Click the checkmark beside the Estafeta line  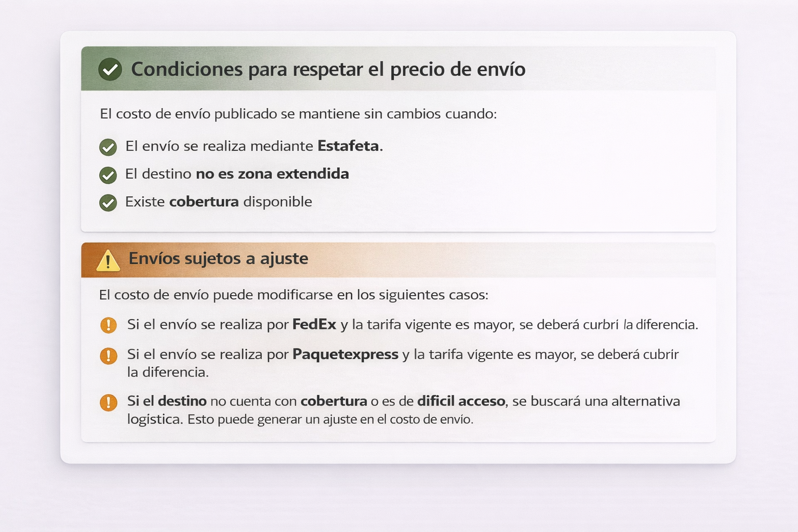pyautogui.click(x=108, y=147)
